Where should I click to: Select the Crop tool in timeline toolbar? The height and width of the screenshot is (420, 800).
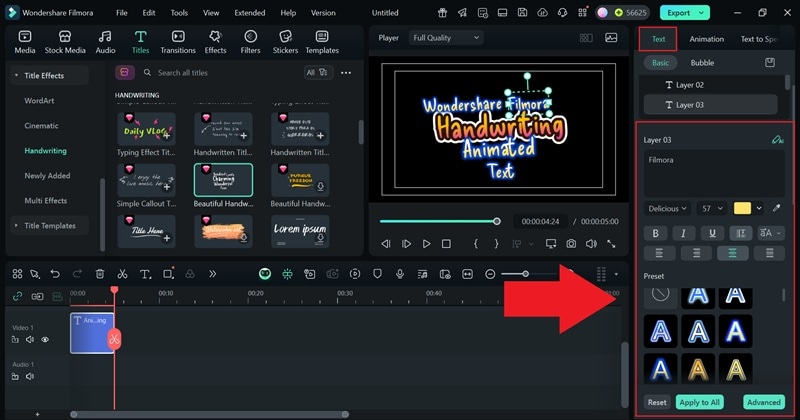pos(168,274)
